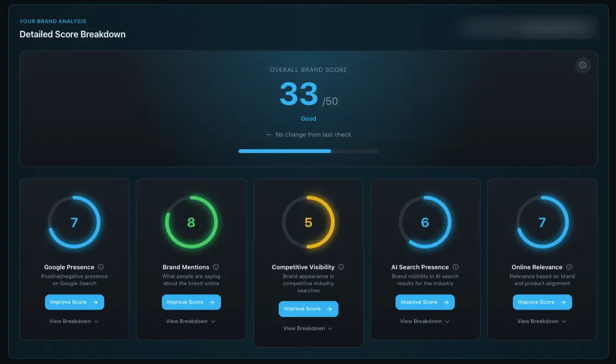Image resolution: width=616 pixels, height=364 pixels.
Task: Click info icon next to Google Presence
Action: [x=100, y=267]
